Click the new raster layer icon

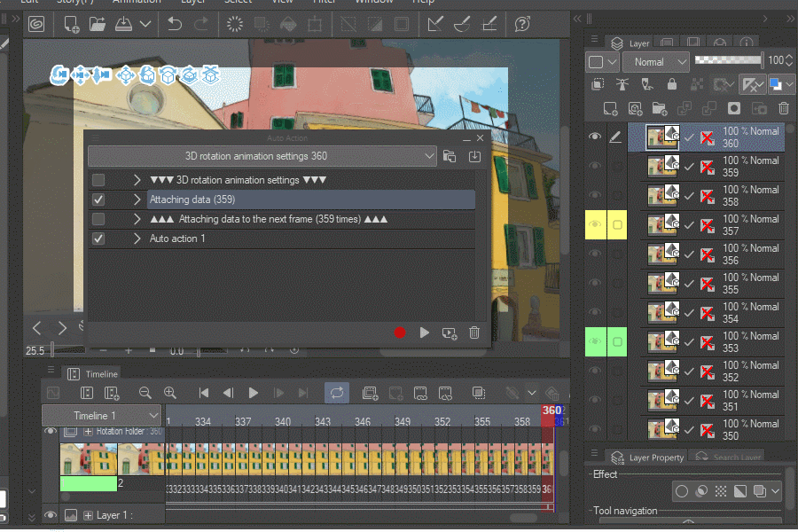tap(610, 108)
